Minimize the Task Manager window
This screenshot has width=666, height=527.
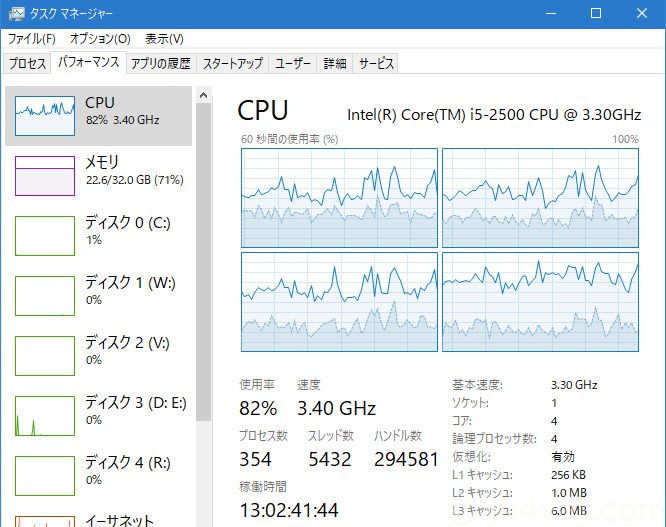pyautogui.click(x=551, y=14)
